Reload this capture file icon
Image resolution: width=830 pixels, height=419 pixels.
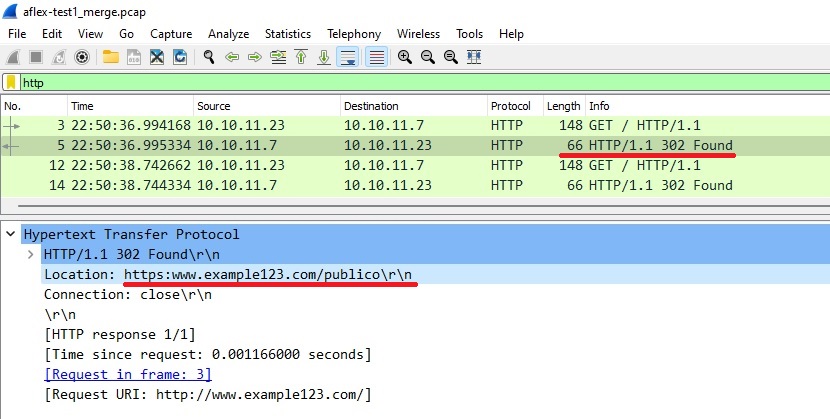180,57
